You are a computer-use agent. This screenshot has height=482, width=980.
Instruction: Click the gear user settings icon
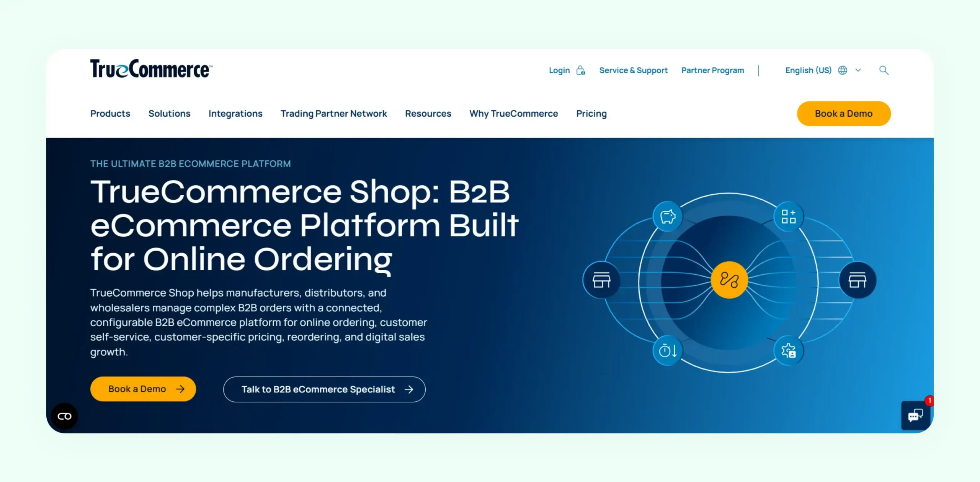(x=789, y=350)
